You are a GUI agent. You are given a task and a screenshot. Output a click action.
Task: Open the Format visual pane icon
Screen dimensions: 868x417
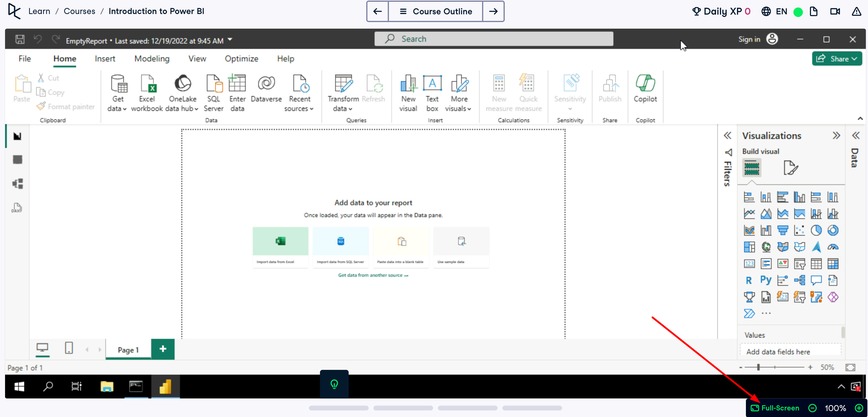pos(790,167)
